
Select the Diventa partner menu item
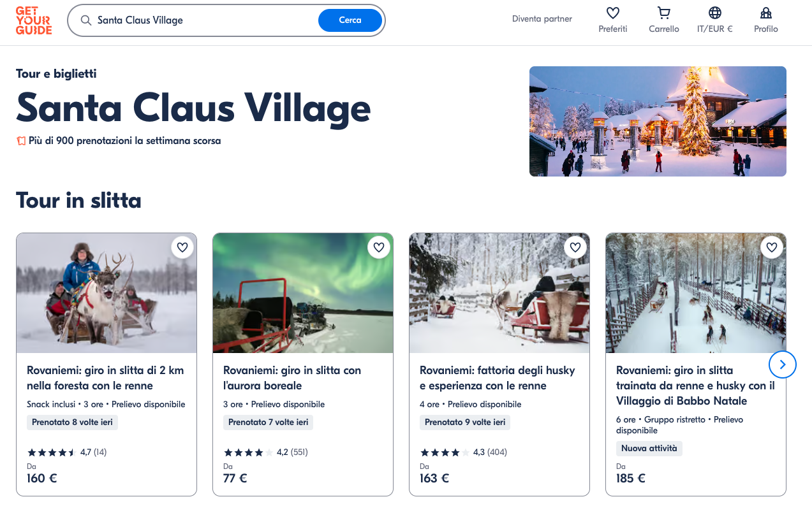point(542,18)
